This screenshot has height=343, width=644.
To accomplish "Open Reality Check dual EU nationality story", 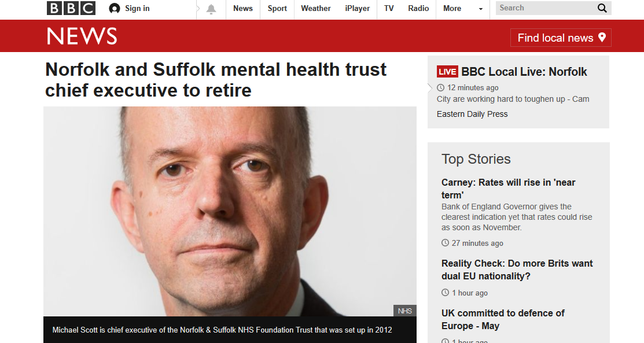I will pos(517,270).
